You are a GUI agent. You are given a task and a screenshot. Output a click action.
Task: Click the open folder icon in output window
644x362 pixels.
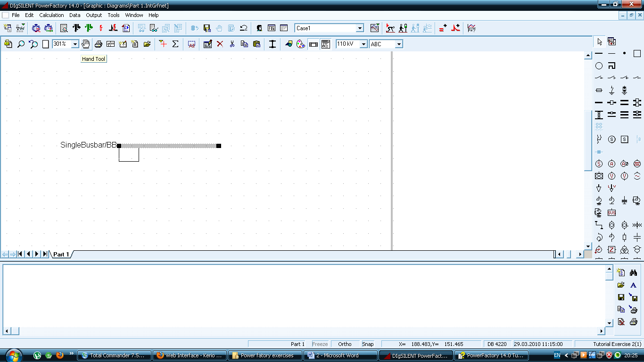(621, 285)
